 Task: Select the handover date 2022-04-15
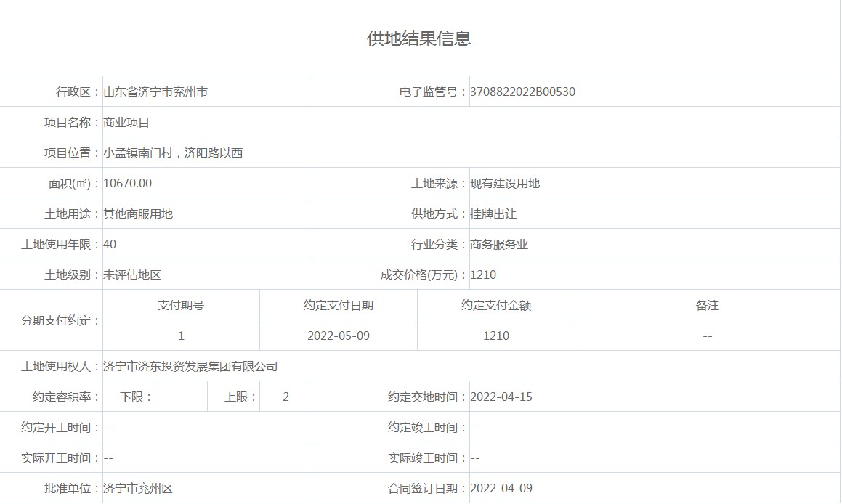[501, 397]
